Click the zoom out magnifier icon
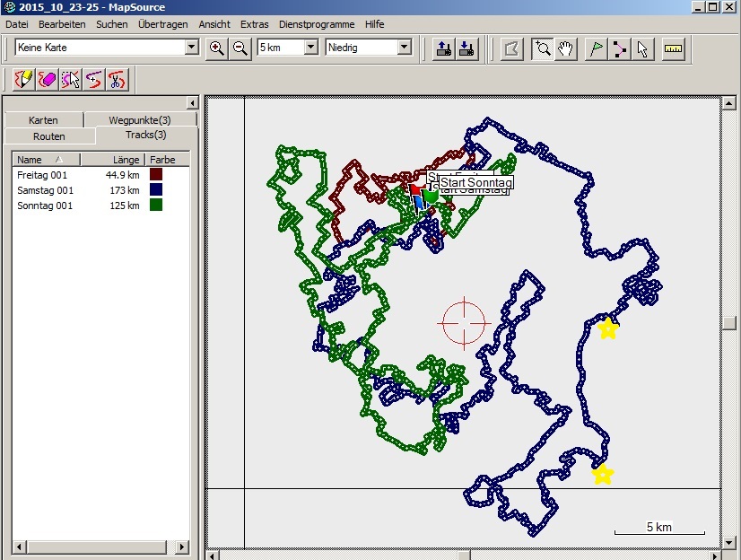 point(240,48)
